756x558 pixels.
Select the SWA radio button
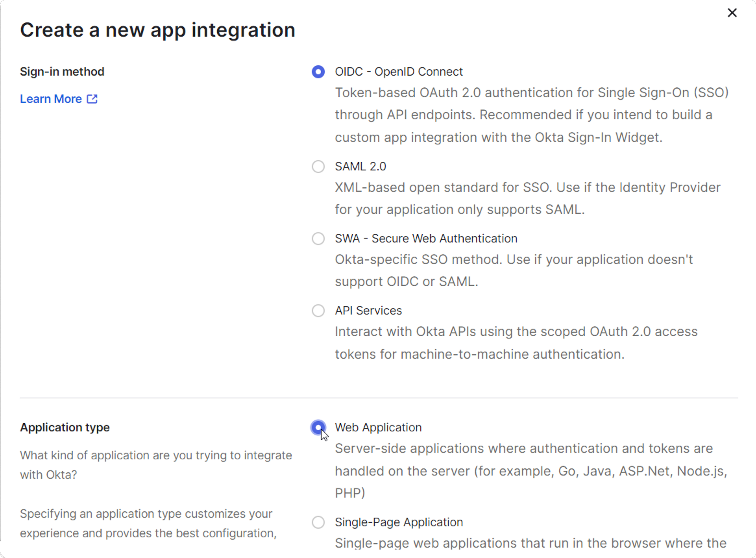click(x=318, y=239)
